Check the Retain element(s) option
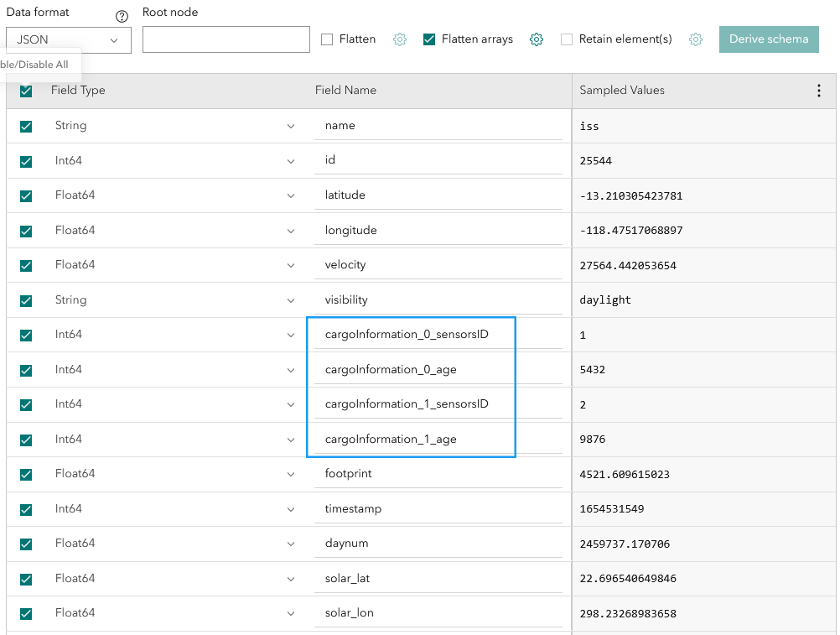840x635 pixels. [567, 39]
